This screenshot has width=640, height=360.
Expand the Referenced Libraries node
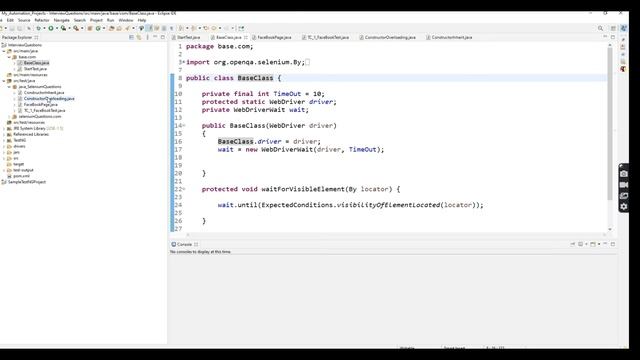coord(4,134)
